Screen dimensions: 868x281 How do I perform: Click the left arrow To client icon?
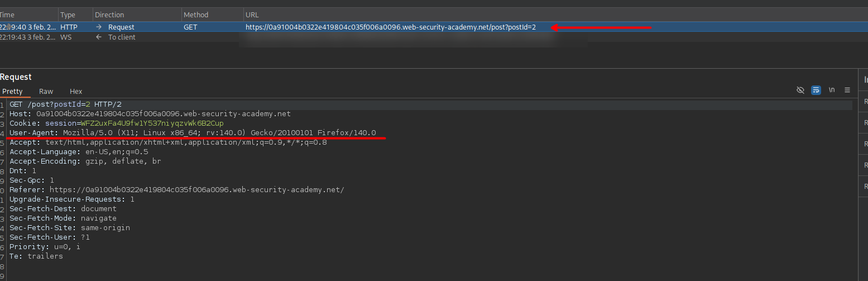(99, 37)
